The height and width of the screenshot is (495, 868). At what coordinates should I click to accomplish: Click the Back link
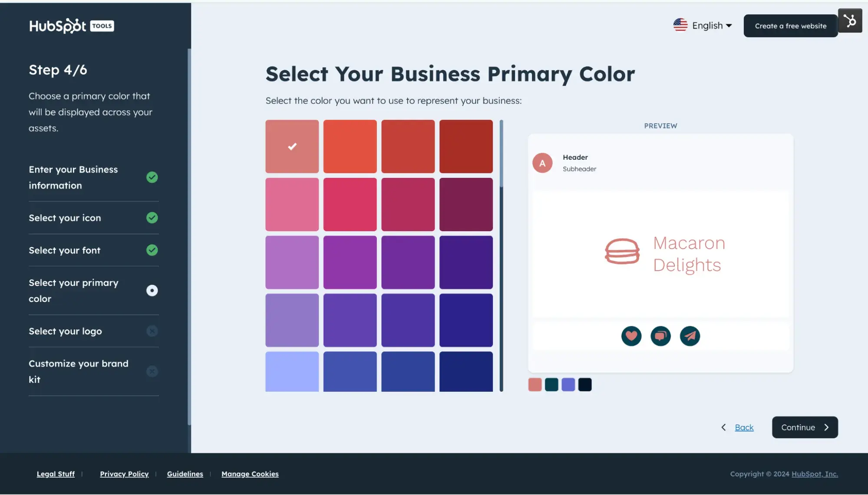click(x=743, y=427)
